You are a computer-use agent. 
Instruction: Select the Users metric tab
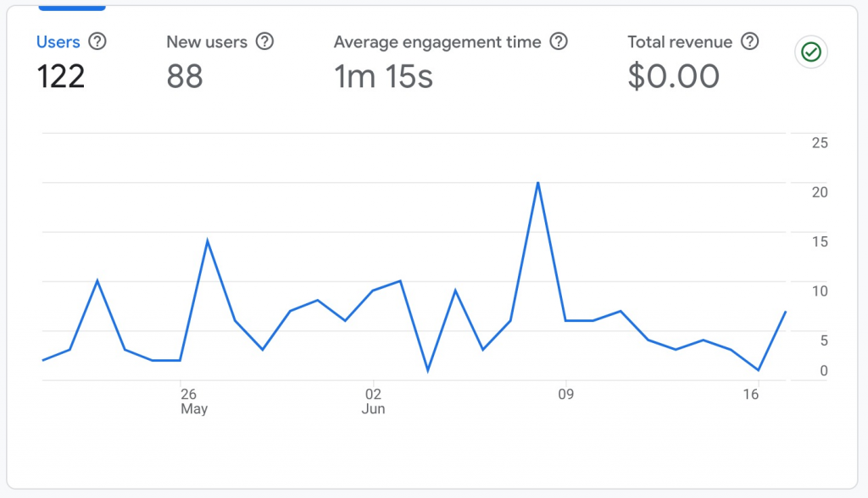tap(58, 41)
